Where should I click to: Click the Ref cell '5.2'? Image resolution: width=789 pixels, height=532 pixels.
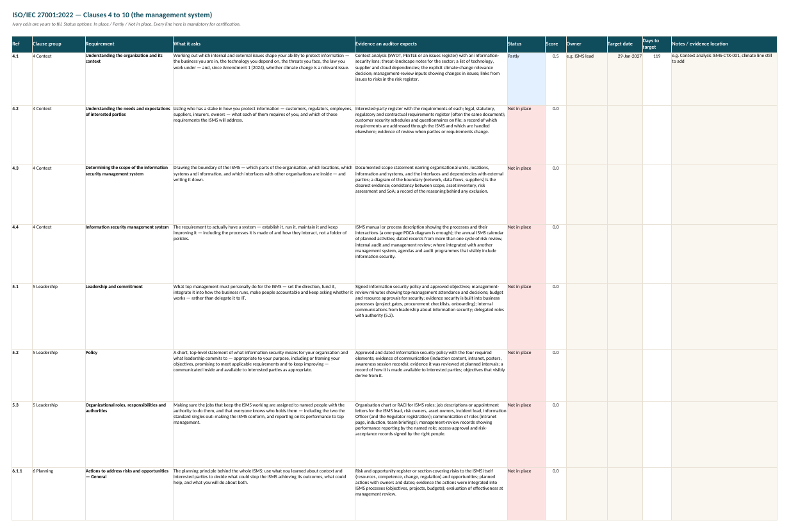tap(22, 374)
